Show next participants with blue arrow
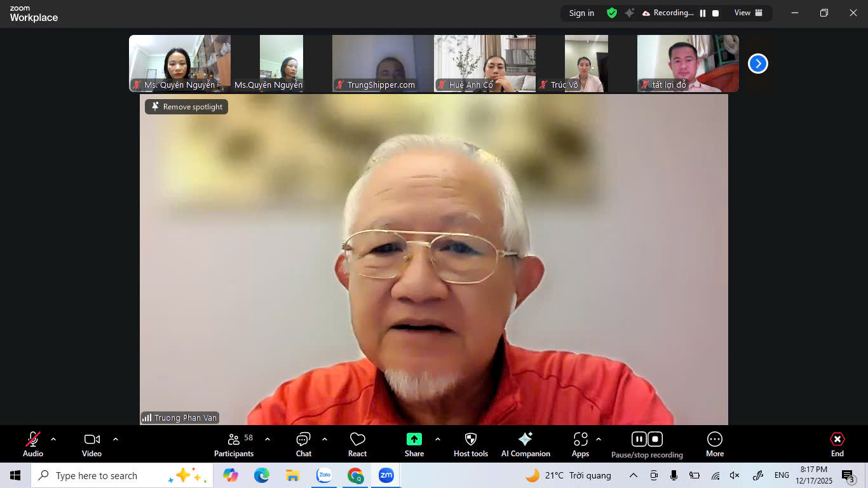 (x=757, y=64)
